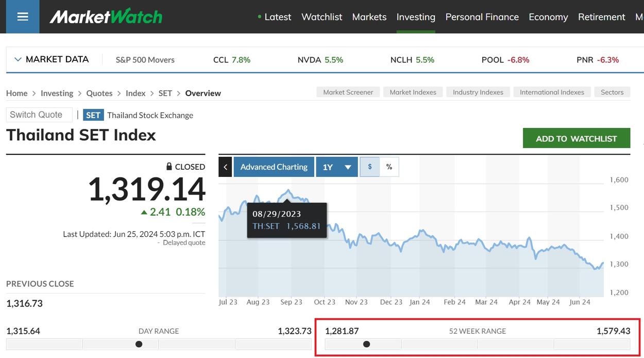Click the SET exchange badge
The height and width of the screenshot is (358, 644).
(x=93, y=115)
